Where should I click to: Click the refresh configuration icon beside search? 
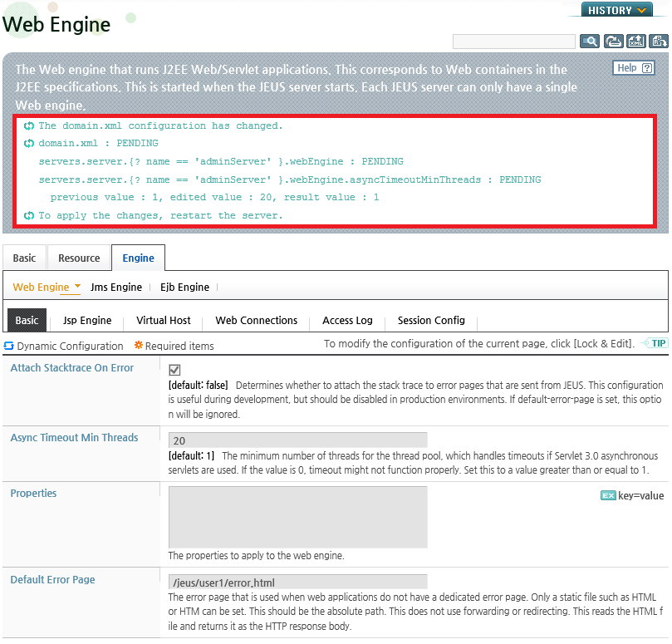[x=613, y=42]
